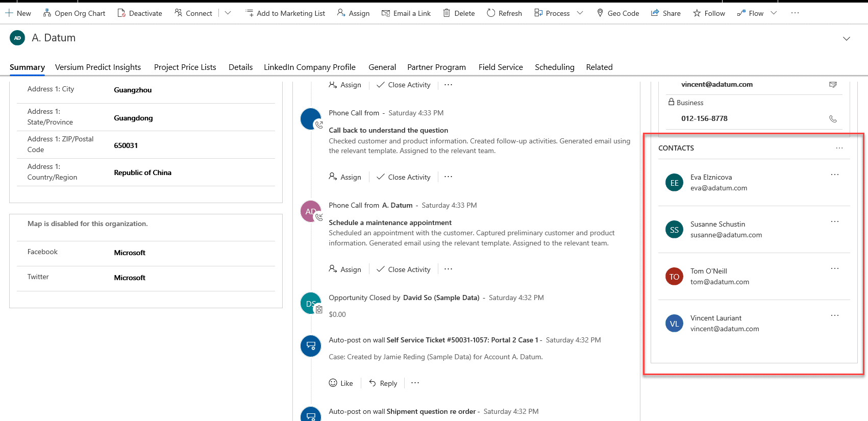Viewport: 868px width, 421px height.
Task: Open Eva Elznicova contact
Action: [x=711, y=177]
